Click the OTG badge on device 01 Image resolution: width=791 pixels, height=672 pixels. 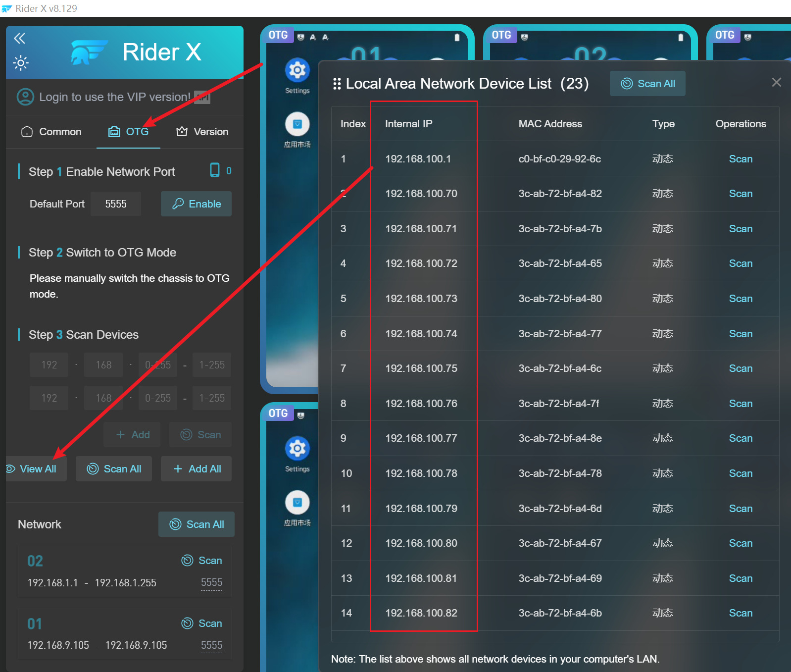pos(278,35)
